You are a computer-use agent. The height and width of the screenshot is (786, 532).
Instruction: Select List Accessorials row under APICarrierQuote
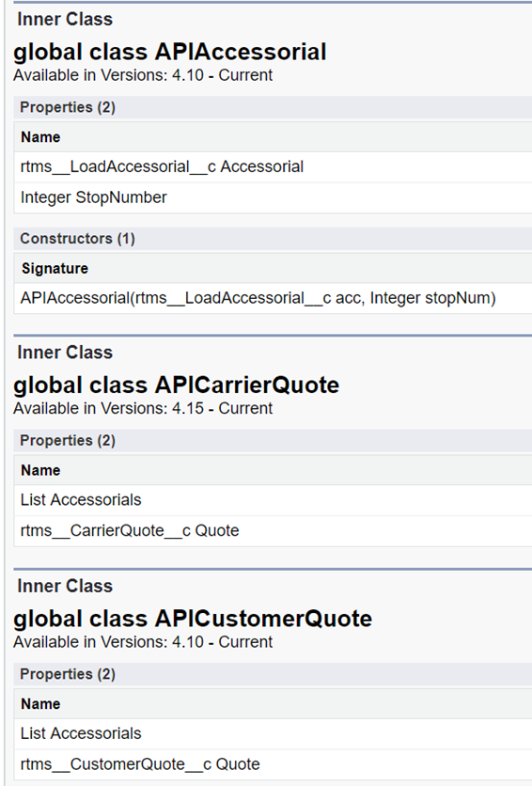tap(273, 500)
